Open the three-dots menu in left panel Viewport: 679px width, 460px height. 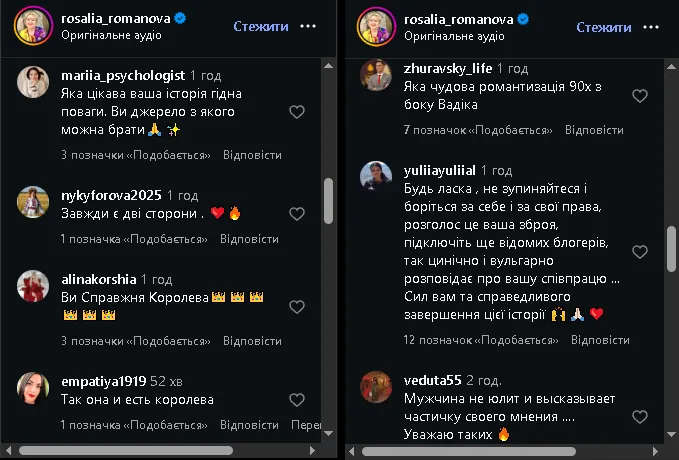point(308,26)
